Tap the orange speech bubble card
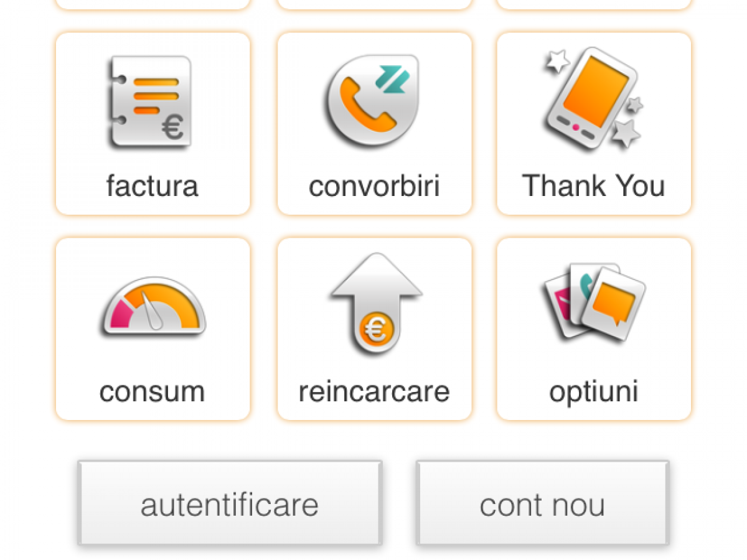Viewport: 747px width, 560px height. [613, 304]
